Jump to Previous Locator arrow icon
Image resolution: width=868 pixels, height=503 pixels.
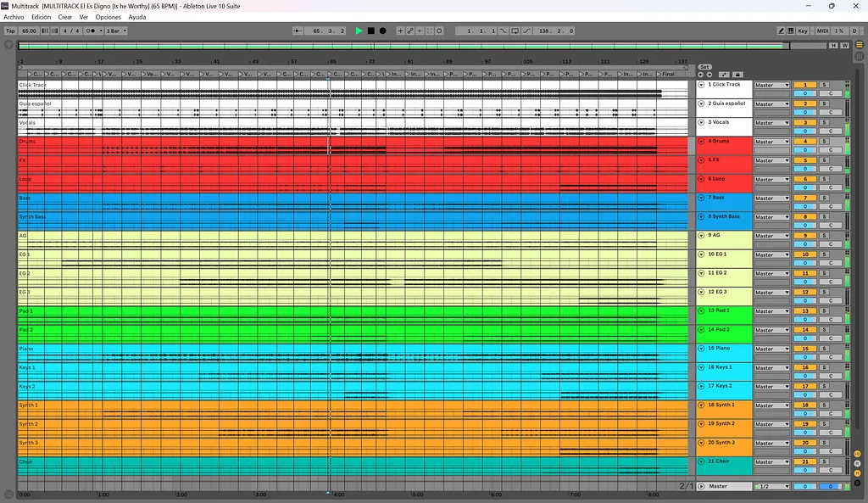pos(701,75)
